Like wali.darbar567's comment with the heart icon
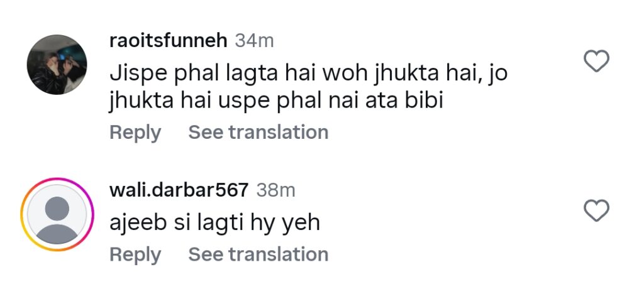644x289 pixels. (596, 210)
